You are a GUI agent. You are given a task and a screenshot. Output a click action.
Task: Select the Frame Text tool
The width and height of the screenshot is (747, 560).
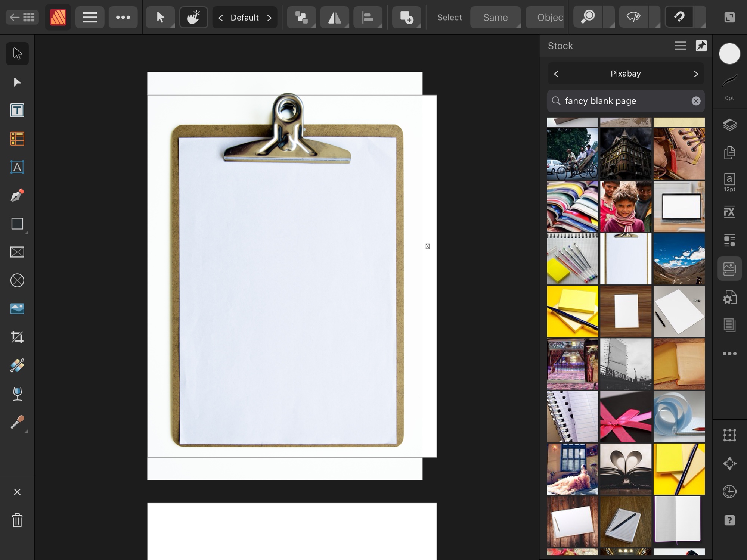[x=17, y=111]
